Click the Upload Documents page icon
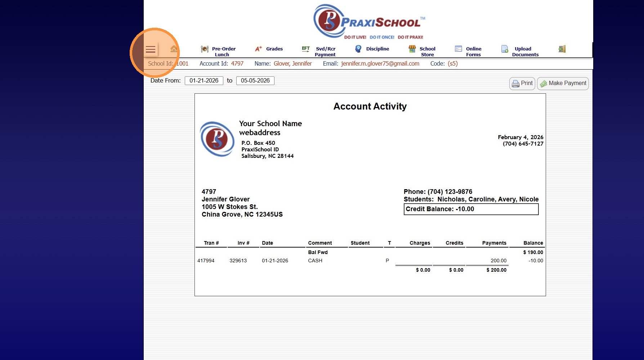 [505, 49]
